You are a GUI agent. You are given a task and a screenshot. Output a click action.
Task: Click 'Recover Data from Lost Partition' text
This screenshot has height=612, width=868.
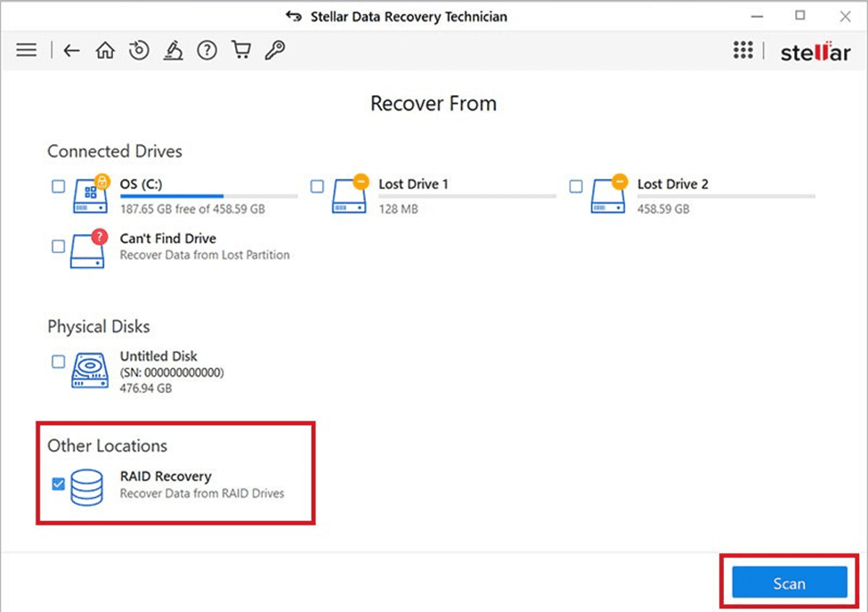pos(205,255)
